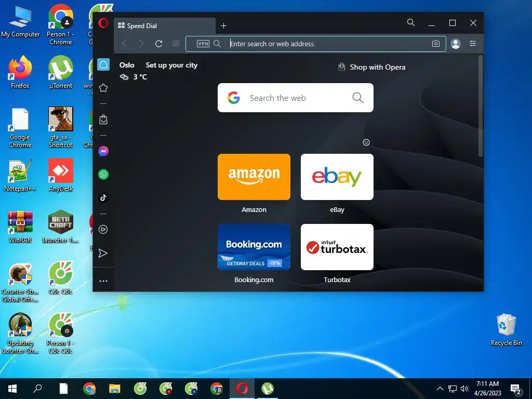This screenshot has height=399, width=532.
Task: Click the sidebar Home icon
Action: point(103,64)
